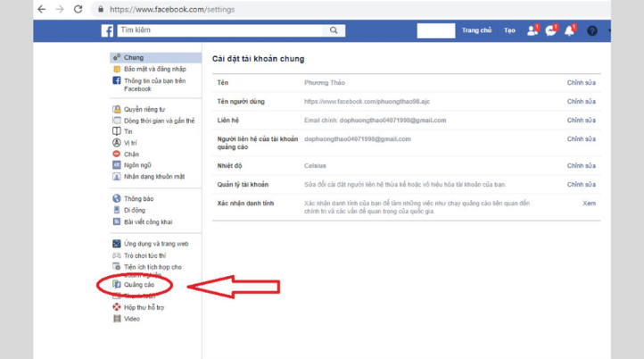
Task: Open the help question mark icon
Action: pyautogui.click(x=592, y=30)
